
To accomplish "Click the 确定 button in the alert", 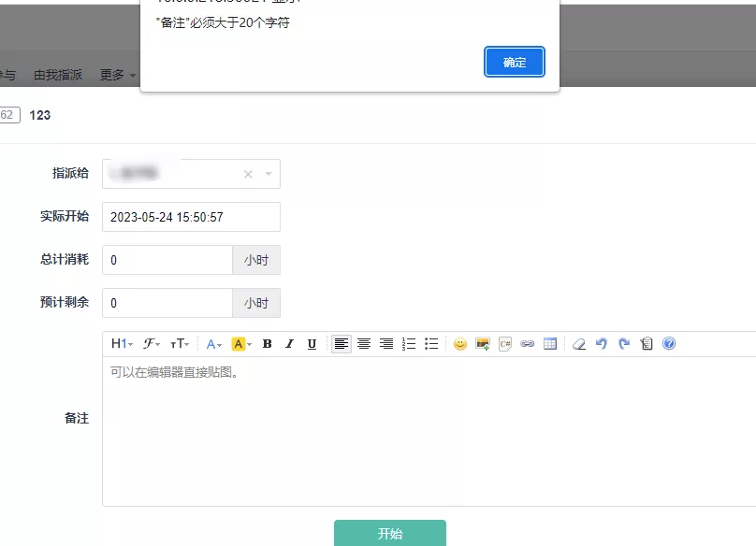I will tap(514, 62).
